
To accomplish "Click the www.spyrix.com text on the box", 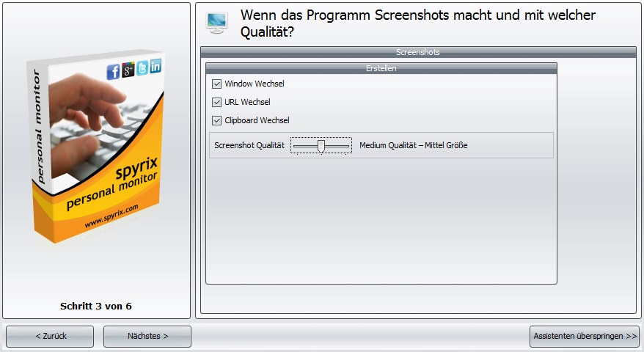I will coord(111,216).
